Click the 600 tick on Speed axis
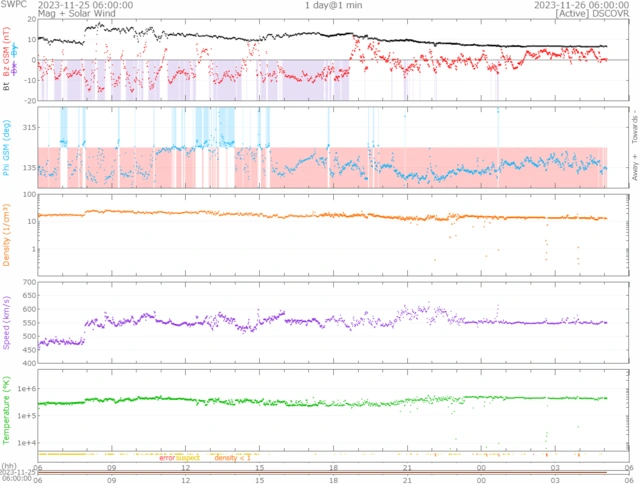Image resolution: width=640 pixels, height=484 pixels. (29, 309)
